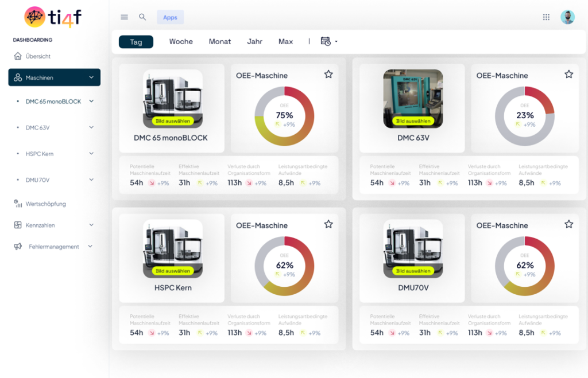
Task: Click Bild auswählen on DMU70V
Action: [413, 271]
